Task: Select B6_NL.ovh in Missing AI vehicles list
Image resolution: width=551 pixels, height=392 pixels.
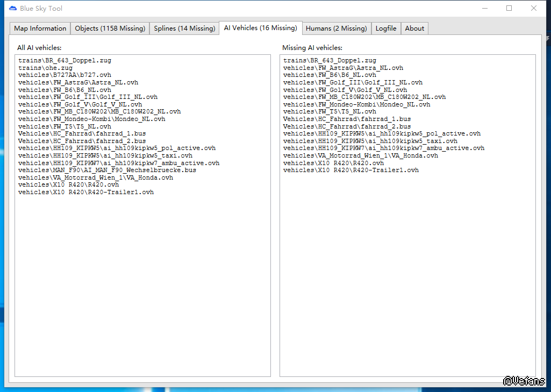Action: click(x=330, y=75)
